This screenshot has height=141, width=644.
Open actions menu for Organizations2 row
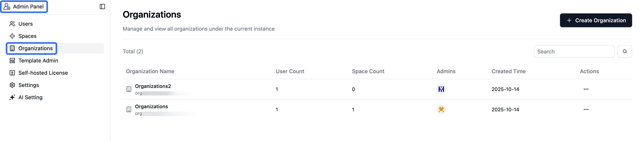586,89
